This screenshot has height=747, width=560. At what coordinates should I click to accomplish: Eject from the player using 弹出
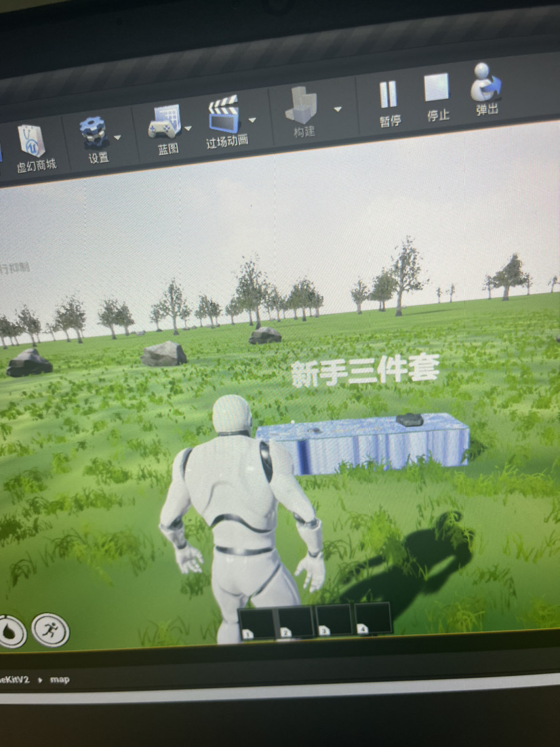[486, 89]
